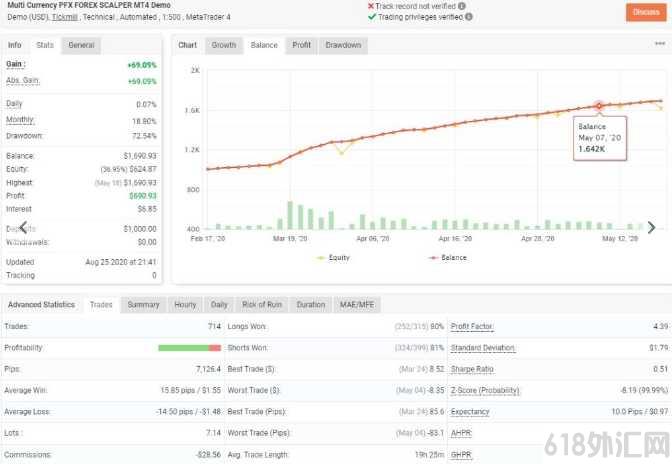Open the chart options three-dots menu

click(660, 44)
